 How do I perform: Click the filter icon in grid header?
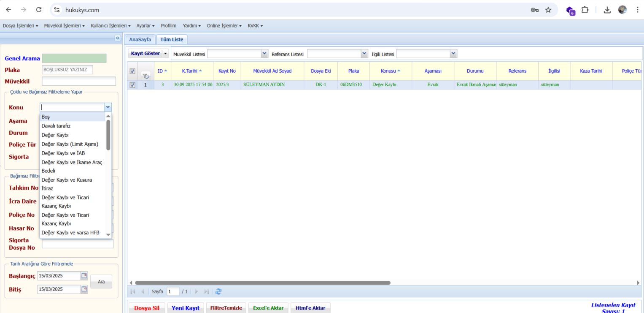[146, 76]
